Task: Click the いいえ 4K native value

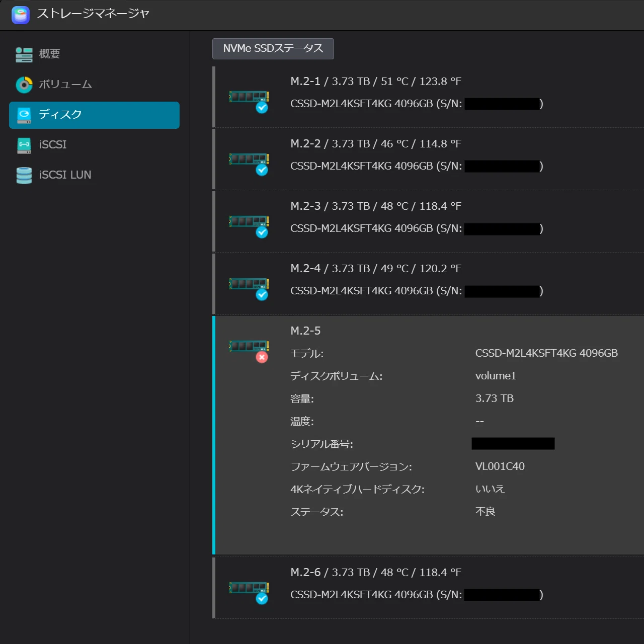Action: (x=490, y=489)
